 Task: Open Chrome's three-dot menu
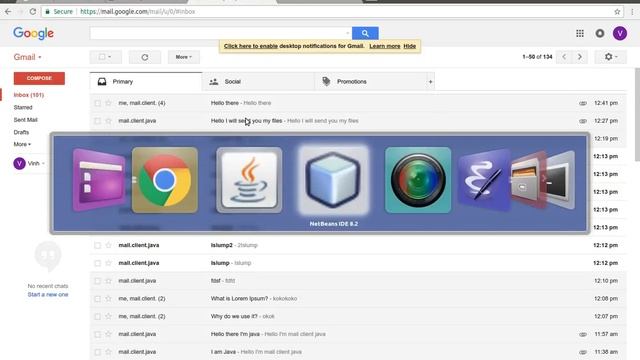(633, 12)
